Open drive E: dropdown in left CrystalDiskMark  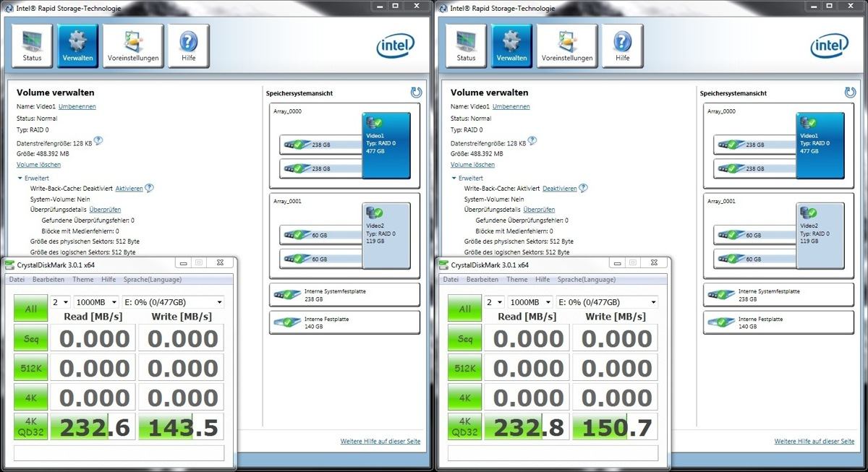coord(173,302)
